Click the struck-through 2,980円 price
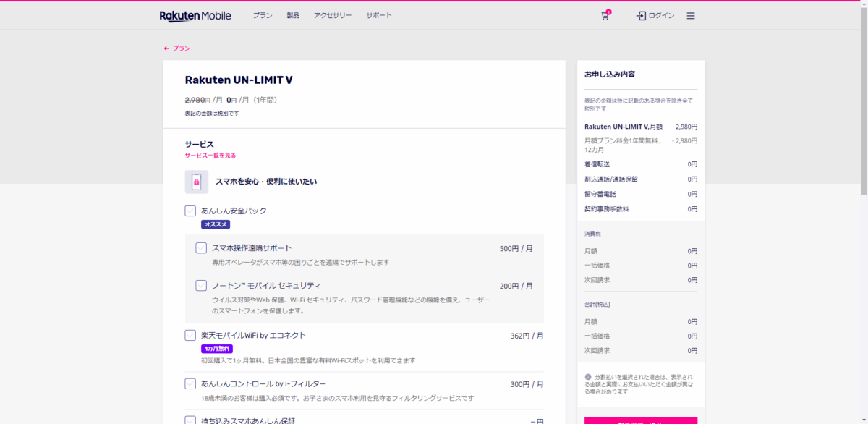 [x=197, y=101]
